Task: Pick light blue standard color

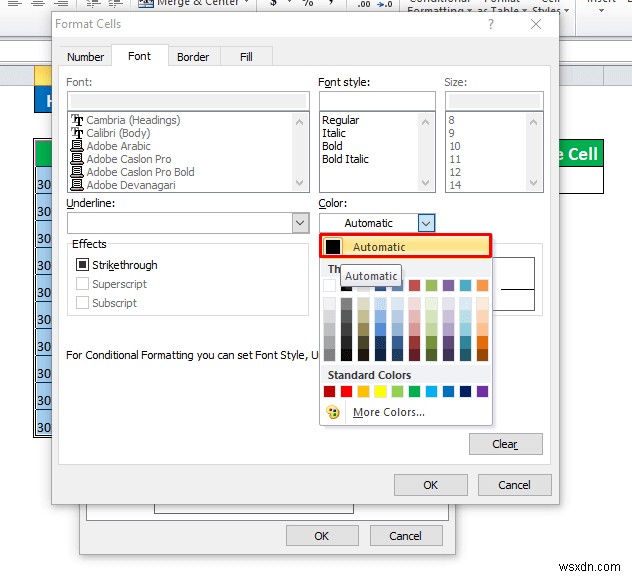Action: (431, 391)
